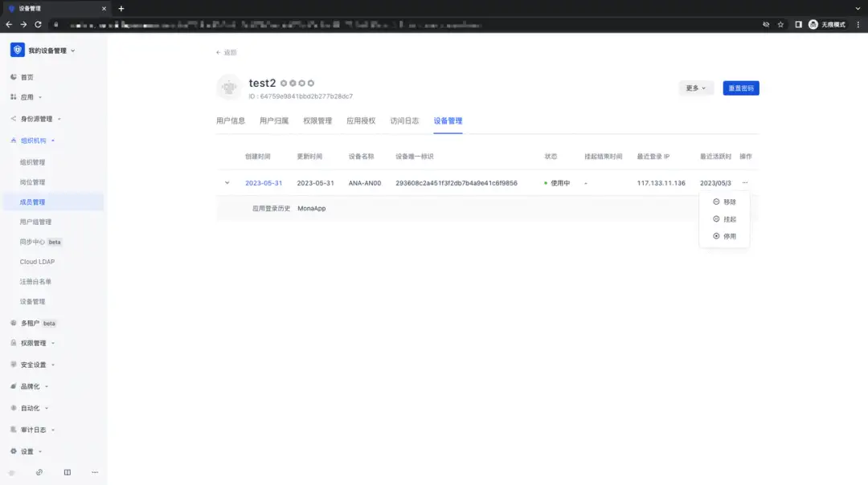
Task: Expand the 权限管理 sidebar menu
Action: click(x=53, y=344)
